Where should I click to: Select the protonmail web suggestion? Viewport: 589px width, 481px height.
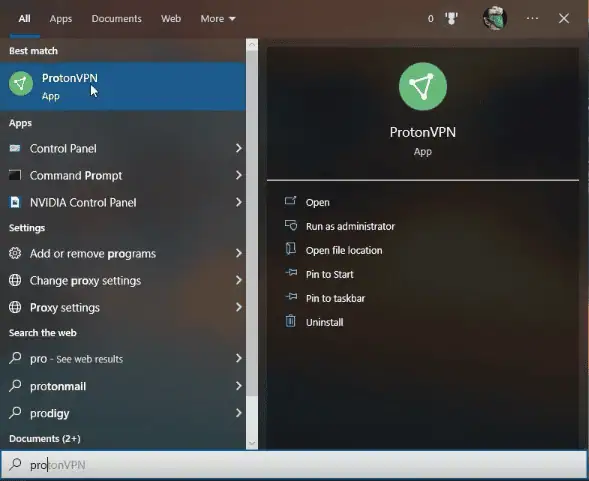(x=123, y=386)
